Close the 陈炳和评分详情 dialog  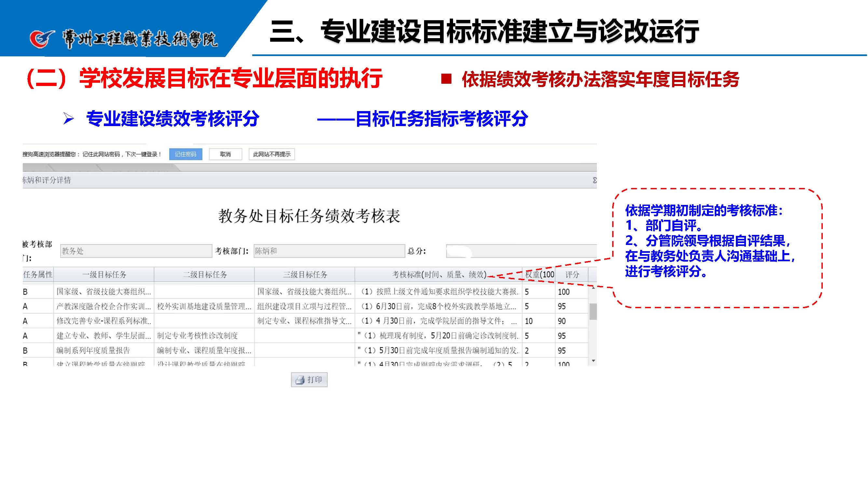tap(595, 180)
